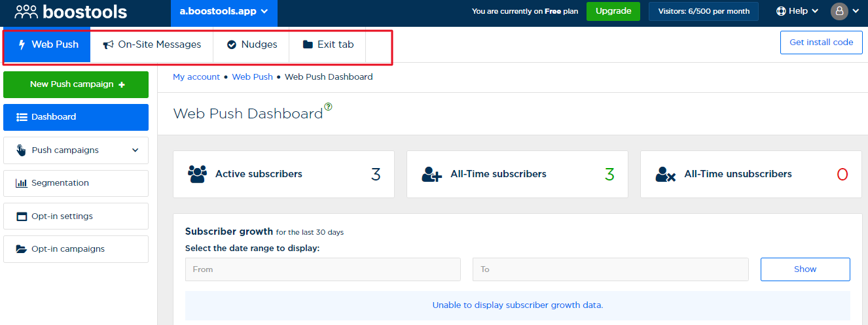The height and width of the screenshot is (325, 868).
Task: Switch to the Exit tab tab
Action: (x=328, y=45)
